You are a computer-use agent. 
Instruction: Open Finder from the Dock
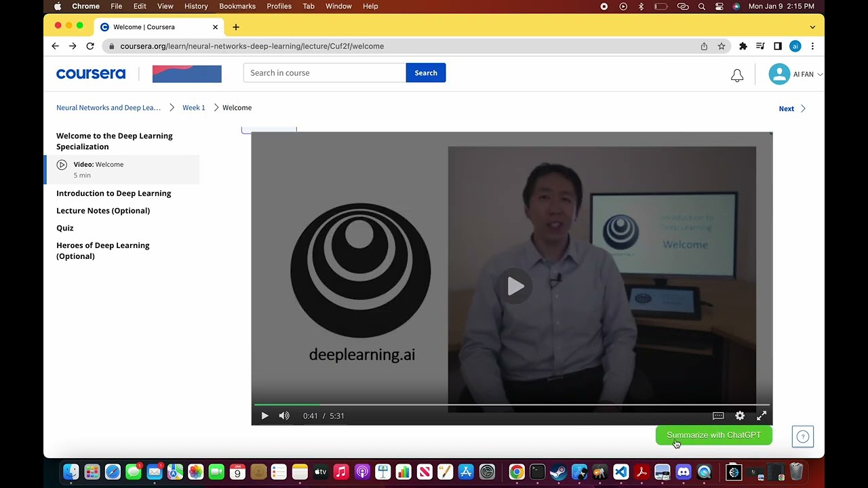coord(71,472)
